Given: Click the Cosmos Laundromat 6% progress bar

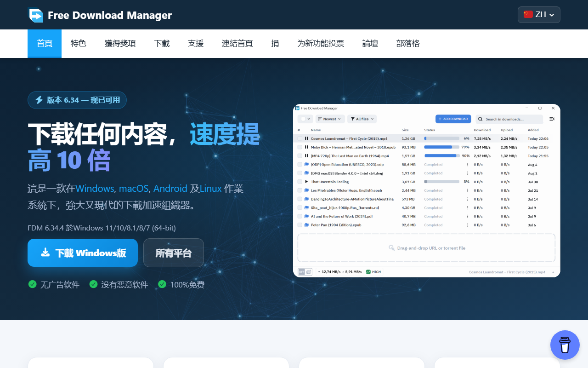Looking at the screenshot, I should tap(441, 138).
